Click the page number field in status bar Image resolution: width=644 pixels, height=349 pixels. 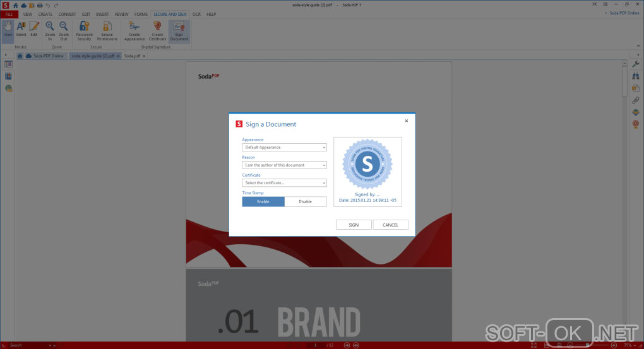[316, 345]
